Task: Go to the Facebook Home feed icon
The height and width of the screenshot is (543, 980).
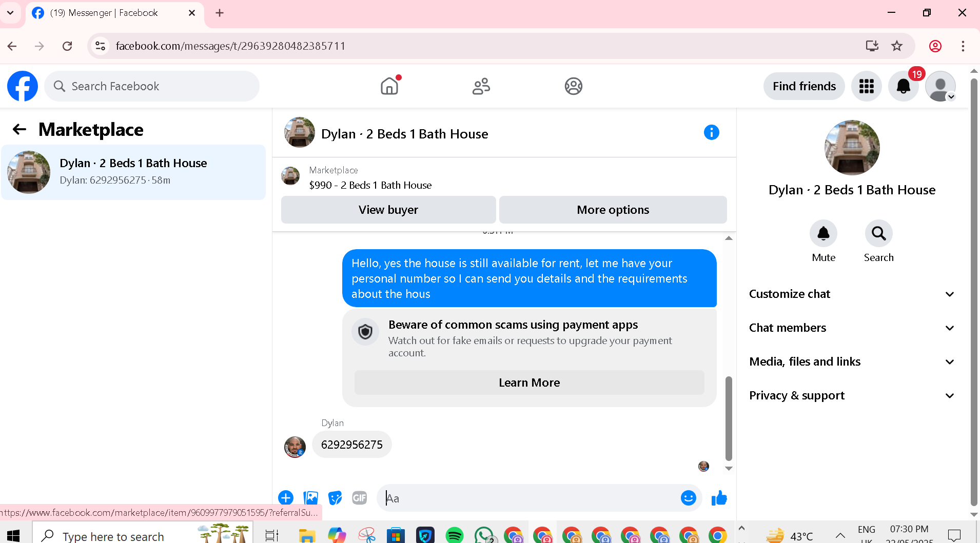Action: pos(389,86)
